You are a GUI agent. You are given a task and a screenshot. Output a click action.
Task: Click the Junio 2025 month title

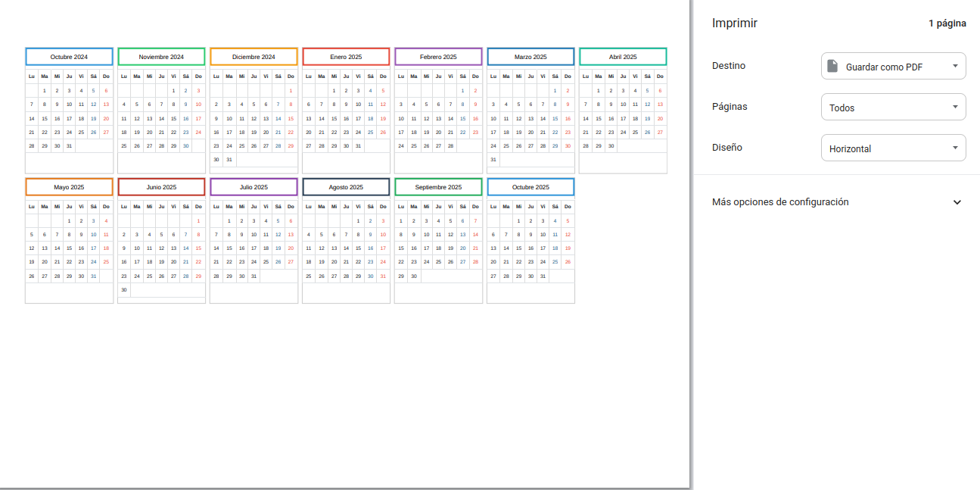161,187
